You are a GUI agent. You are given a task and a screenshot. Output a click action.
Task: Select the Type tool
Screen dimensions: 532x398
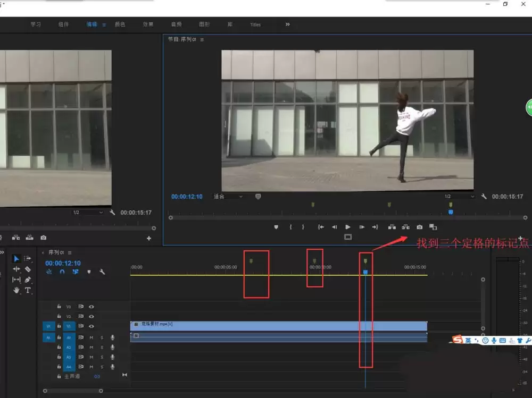28,290
